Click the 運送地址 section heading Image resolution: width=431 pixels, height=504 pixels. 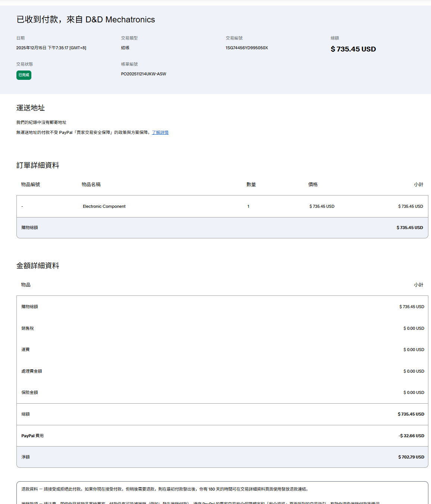coord(31,108)
